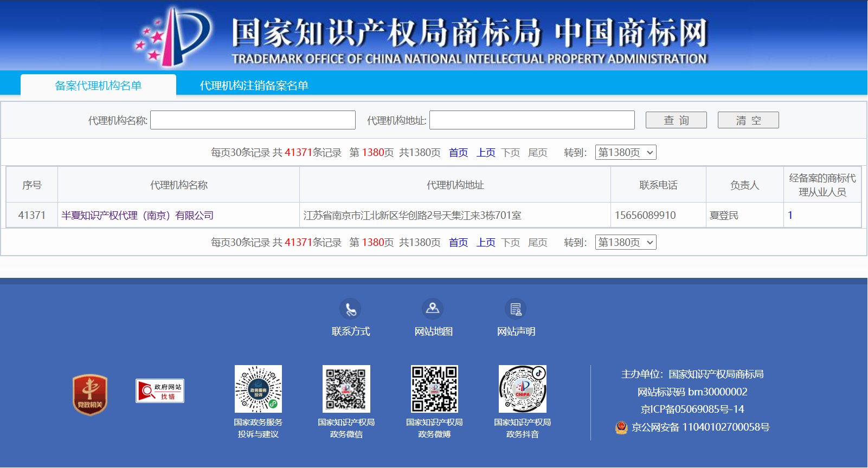Click the 联系方式 footer label
The height and width of the screenshot is (468, 868).
click(351, 331)
